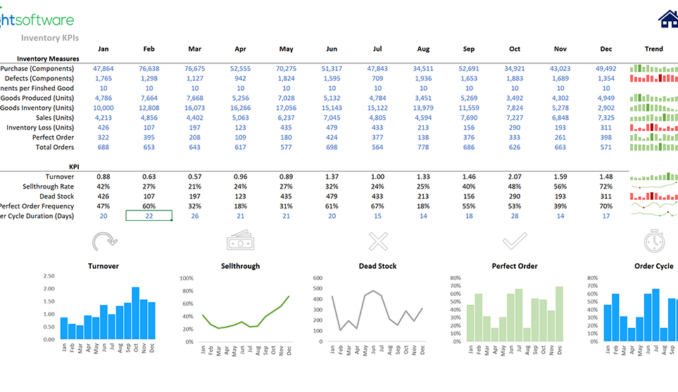Select Dec cycle duration value 17

606,216
